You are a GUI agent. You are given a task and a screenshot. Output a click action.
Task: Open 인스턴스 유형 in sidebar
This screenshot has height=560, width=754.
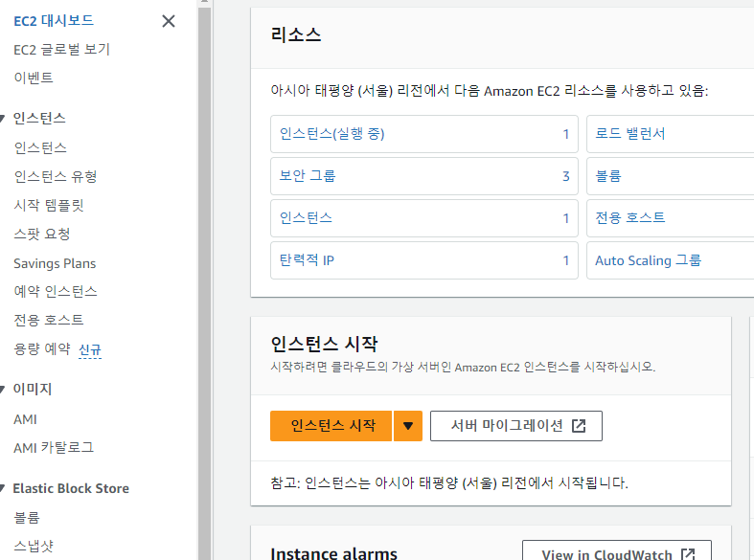pyautogui.click(x=56, y=177)
